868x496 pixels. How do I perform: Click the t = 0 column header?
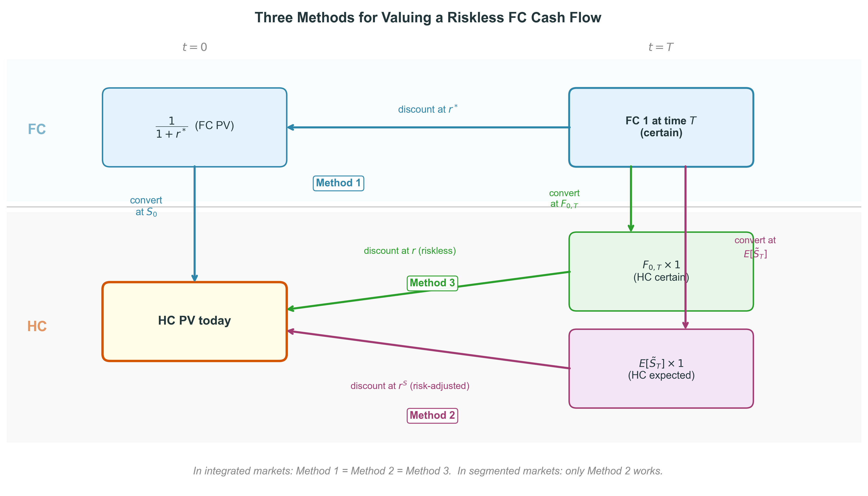[195, 47]
